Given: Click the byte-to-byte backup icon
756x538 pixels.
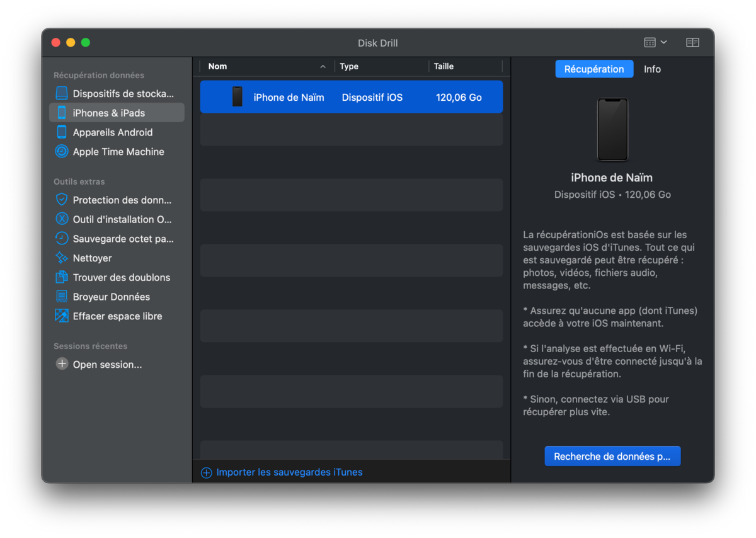Looking at the screenshot, I should [62, 238].
